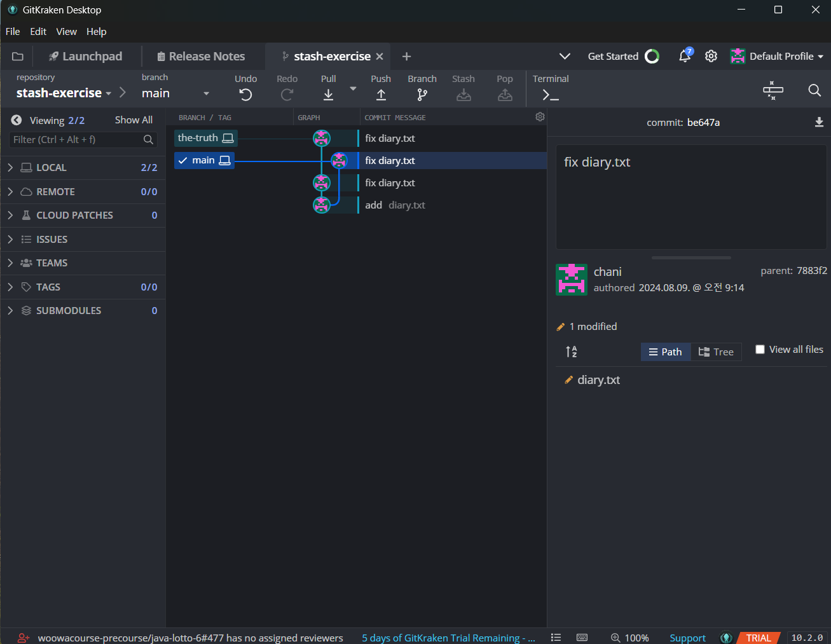Open the GitKraken Trial Remaining link
This screenshot has height=644, width=831.
449,638
